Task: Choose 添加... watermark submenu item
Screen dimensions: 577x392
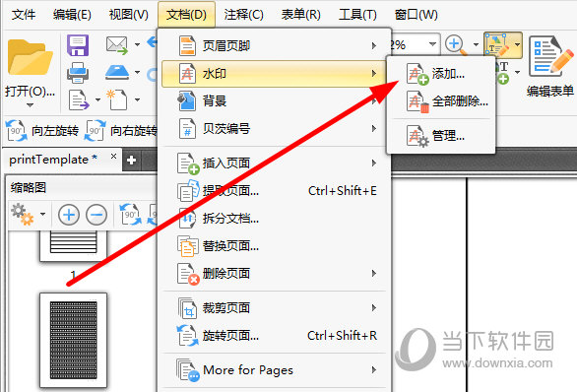Action: point(441,74)
